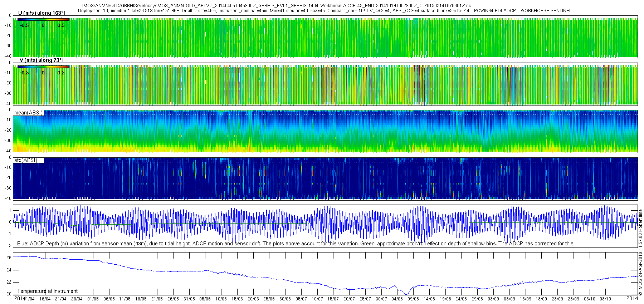Click the 'V (m/s) along 73°T' title

42,60
